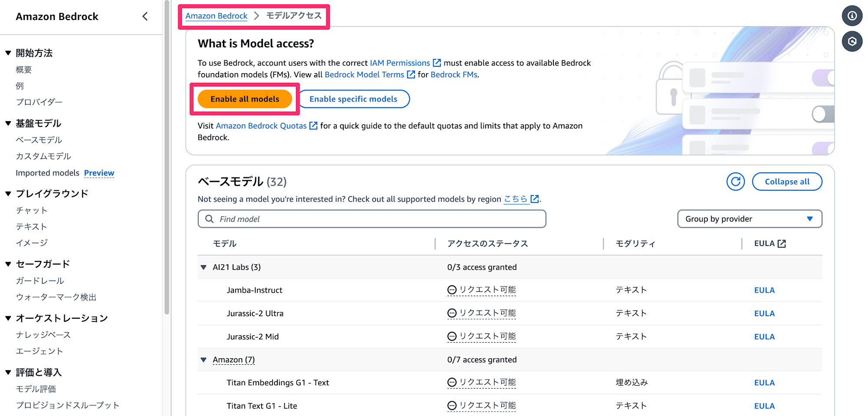Click status icon for Jurassic-2 Ultra row

coord(452,313)
